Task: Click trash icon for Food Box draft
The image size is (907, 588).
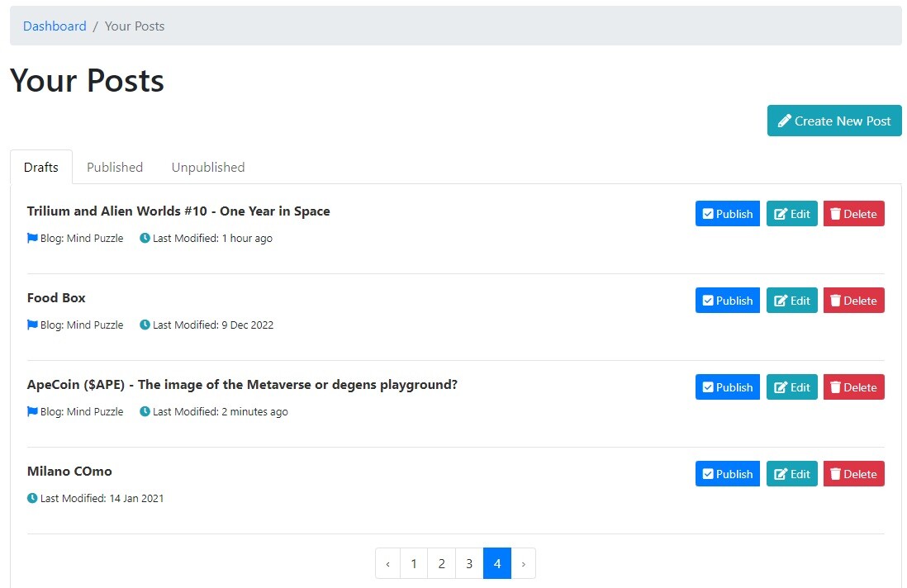Action: click(835, 300)
